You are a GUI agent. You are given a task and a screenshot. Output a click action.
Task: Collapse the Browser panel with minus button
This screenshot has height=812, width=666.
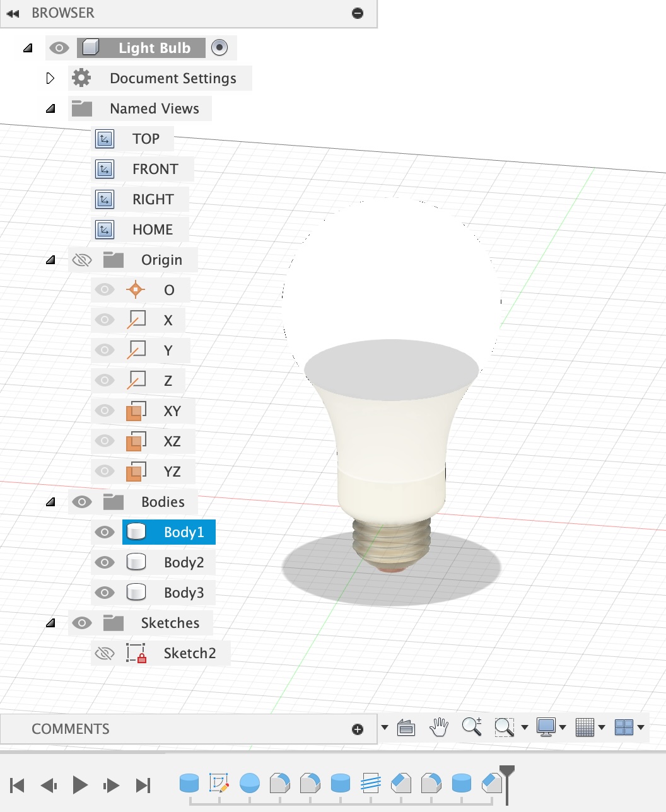tap(358, 13)
